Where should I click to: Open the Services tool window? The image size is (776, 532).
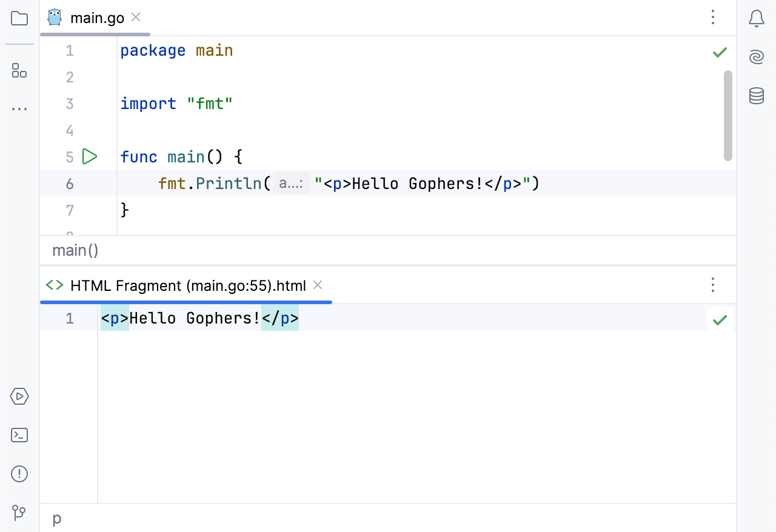pos(19,396)
